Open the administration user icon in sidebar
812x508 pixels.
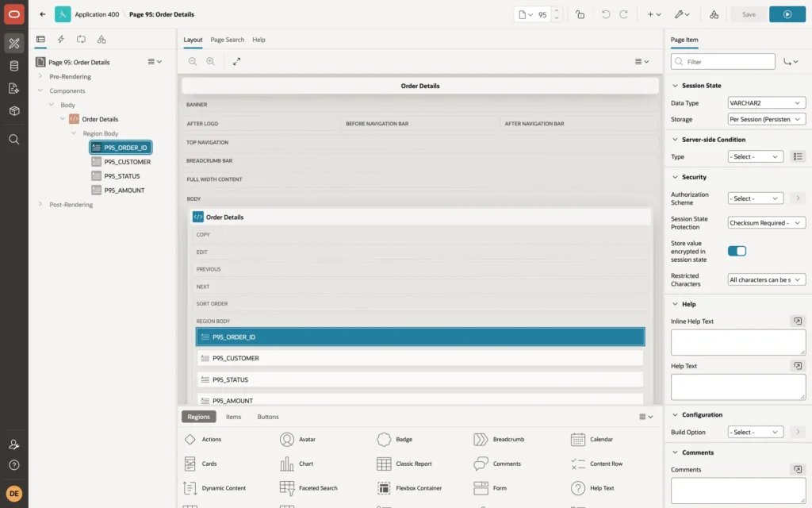[x=14, y=444]
